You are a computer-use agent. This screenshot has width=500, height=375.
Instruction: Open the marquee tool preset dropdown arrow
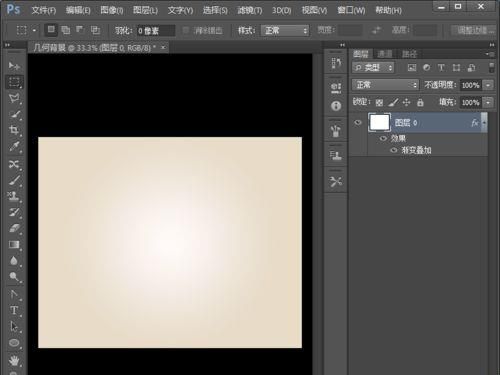pos(34,30)
